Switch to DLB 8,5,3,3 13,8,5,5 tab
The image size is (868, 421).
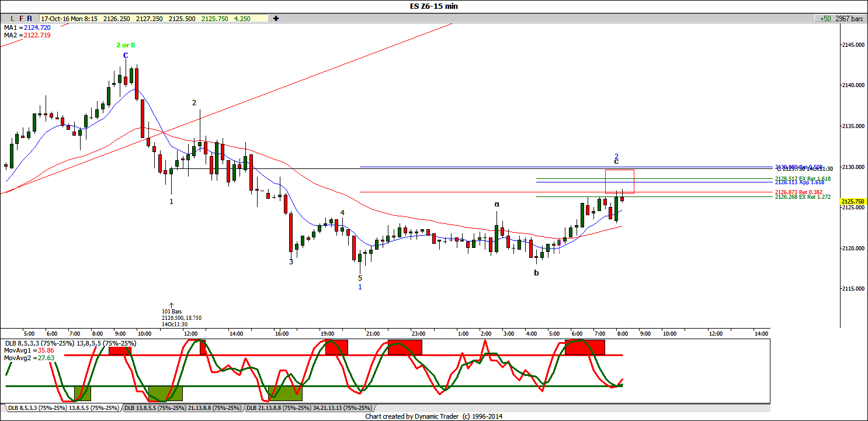tap(63, 408)
